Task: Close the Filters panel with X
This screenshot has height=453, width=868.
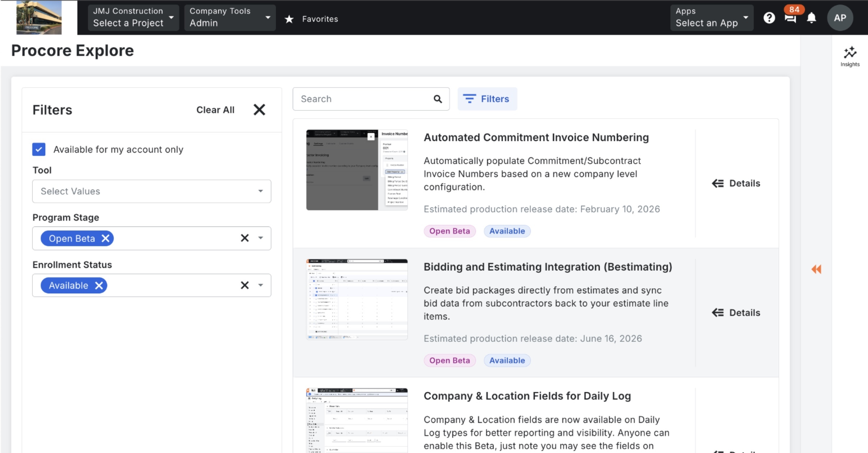Action: [x=259, y=110]
